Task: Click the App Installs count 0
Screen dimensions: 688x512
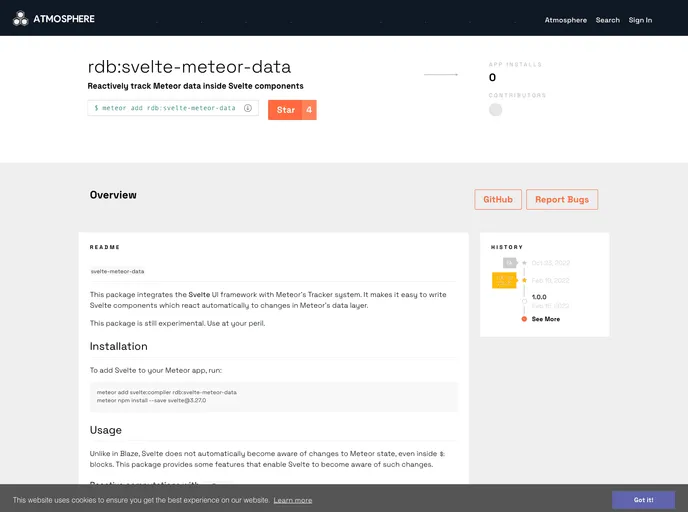Action: pyautogui.click(x=492, y=78)
